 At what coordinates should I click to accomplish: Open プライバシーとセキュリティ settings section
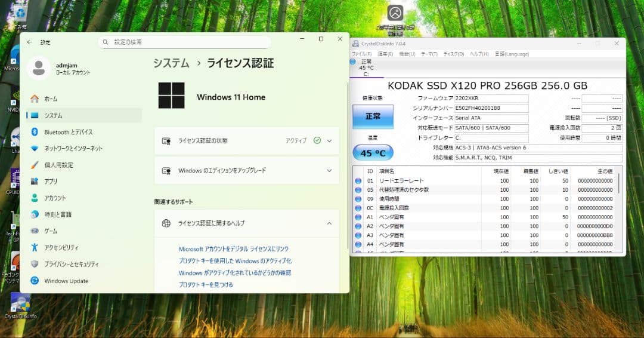point(84,264)
